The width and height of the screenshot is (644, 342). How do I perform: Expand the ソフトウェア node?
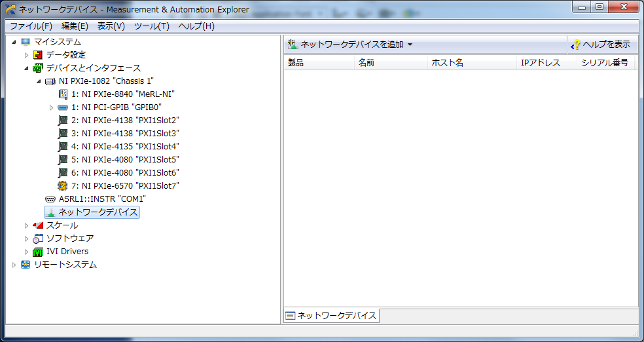click(x=26, y=239)
